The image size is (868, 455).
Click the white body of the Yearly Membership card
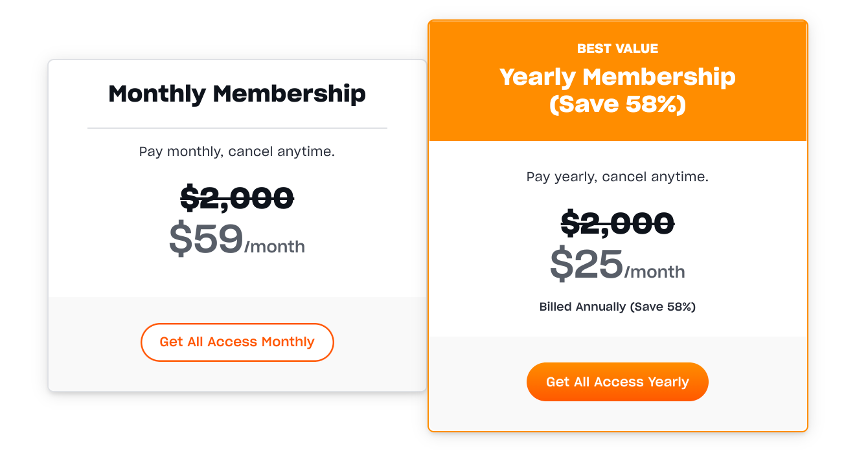click(x=617, y=239)
